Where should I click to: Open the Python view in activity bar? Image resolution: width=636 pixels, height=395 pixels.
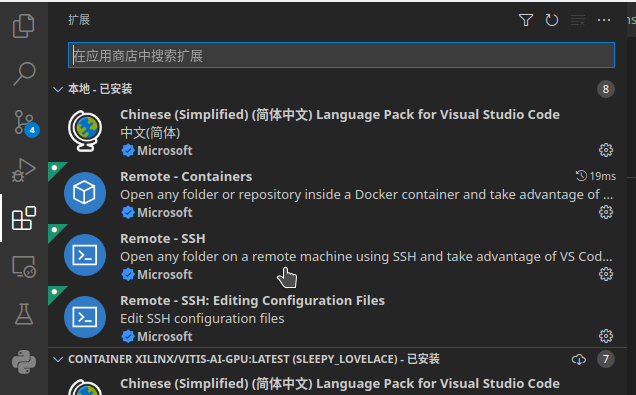click(x=24, y=362)
